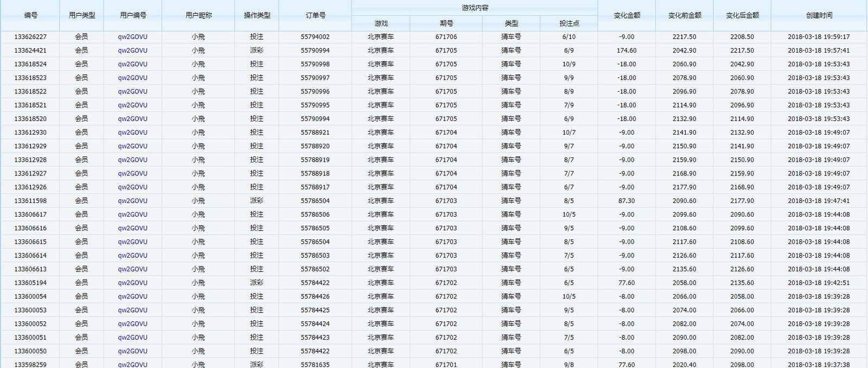Image resolution: width=868 pixels, height=368 pixels.
Task: Select record number 133612927
Action: click(30, 174)
